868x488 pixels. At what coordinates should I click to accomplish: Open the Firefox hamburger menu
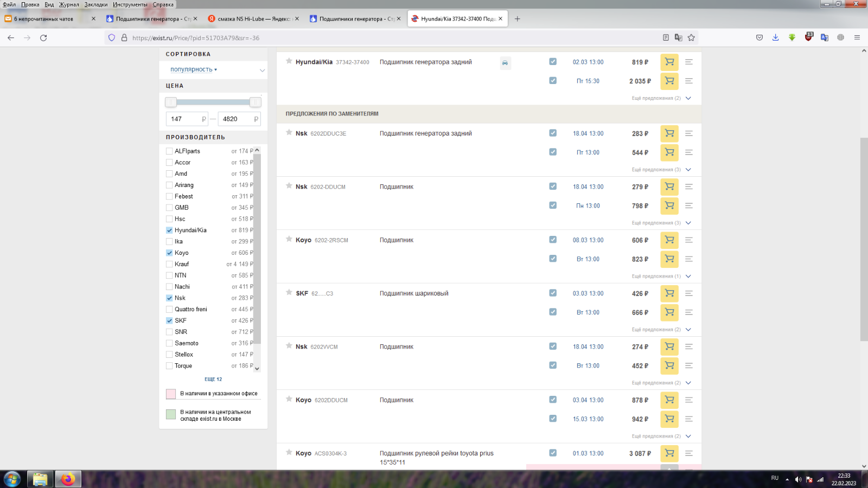[x=857, y=37]
